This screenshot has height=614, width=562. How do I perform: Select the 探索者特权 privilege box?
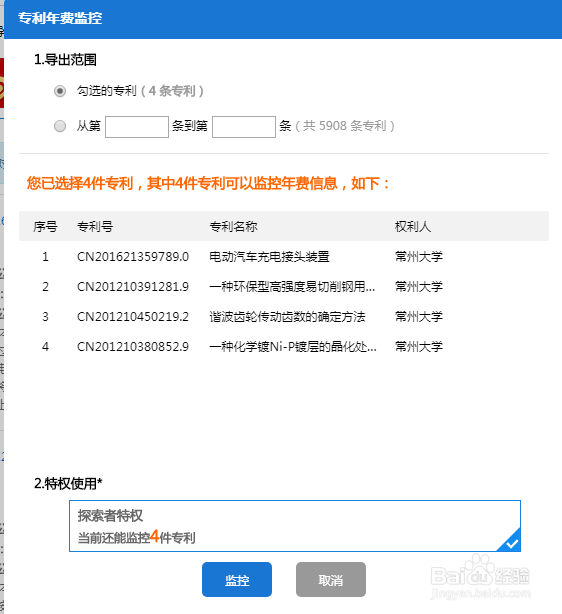tap(295, 526)
